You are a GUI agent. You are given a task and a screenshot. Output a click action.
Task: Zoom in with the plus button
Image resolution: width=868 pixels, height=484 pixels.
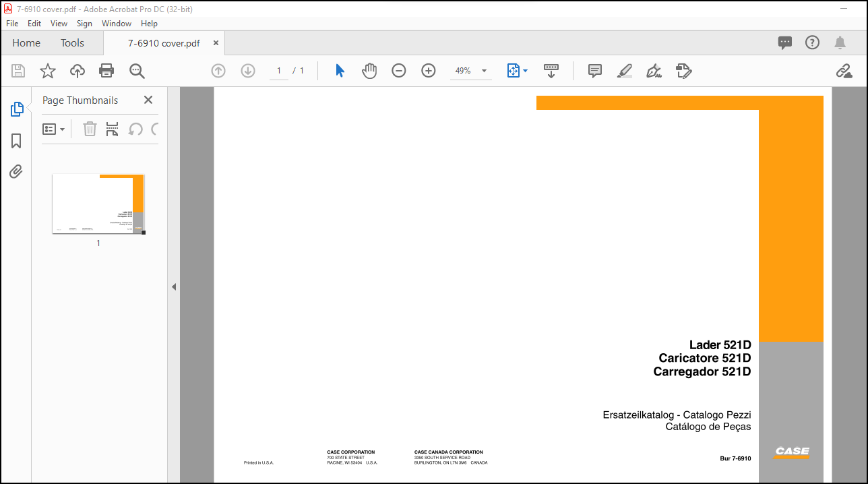pyautogui.click(x=429, y=71)
